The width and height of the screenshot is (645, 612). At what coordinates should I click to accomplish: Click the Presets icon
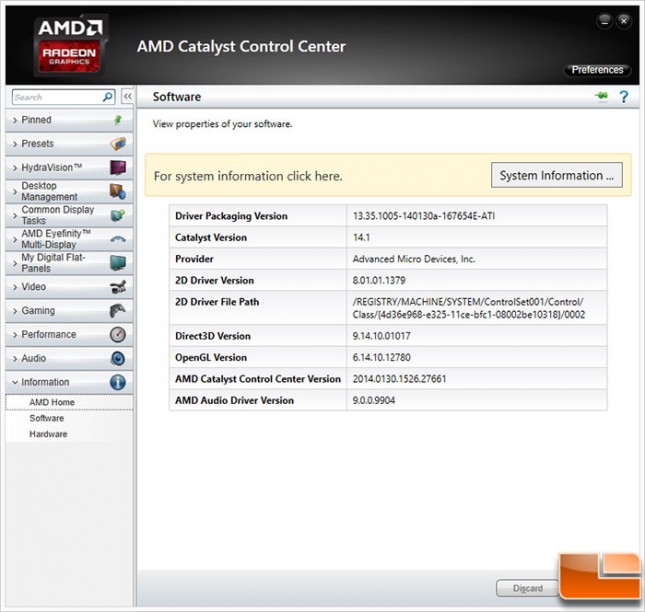(118, 144)
